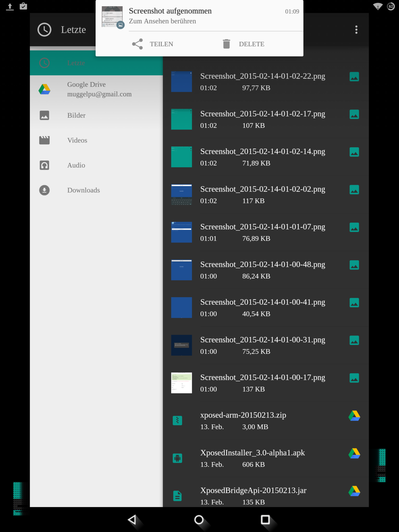Tap the Audio headphones icon
The height and width of the screenshot is (532, 399).
[44, 165]
